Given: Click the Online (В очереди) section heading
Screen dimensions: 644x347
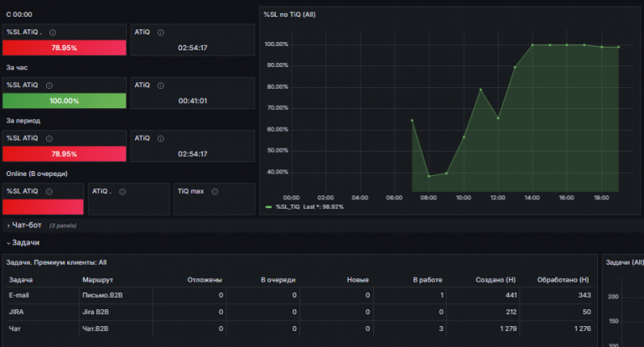Looking at the screenshot, I should [x=37, y=173].
